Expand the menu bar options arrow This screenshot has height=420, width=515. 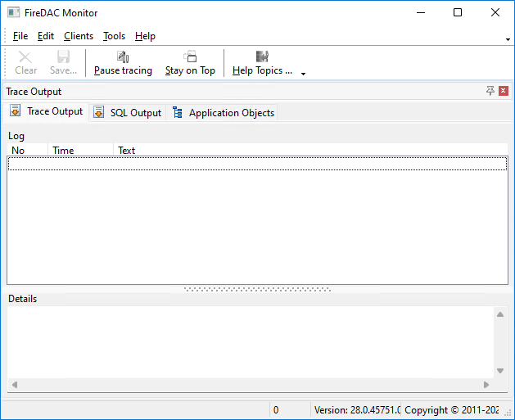(508, 39)
